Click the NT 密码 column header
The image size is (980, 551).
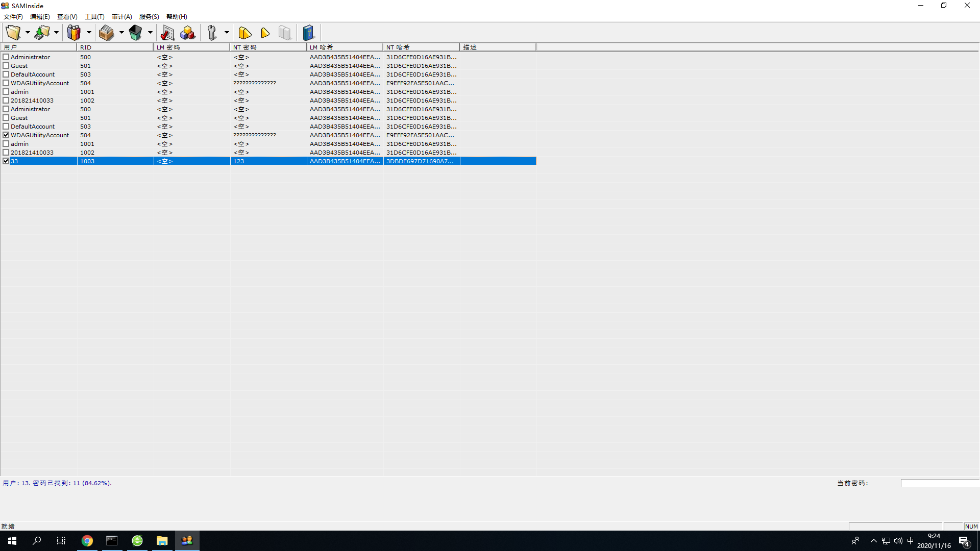[x=267, y=47]
